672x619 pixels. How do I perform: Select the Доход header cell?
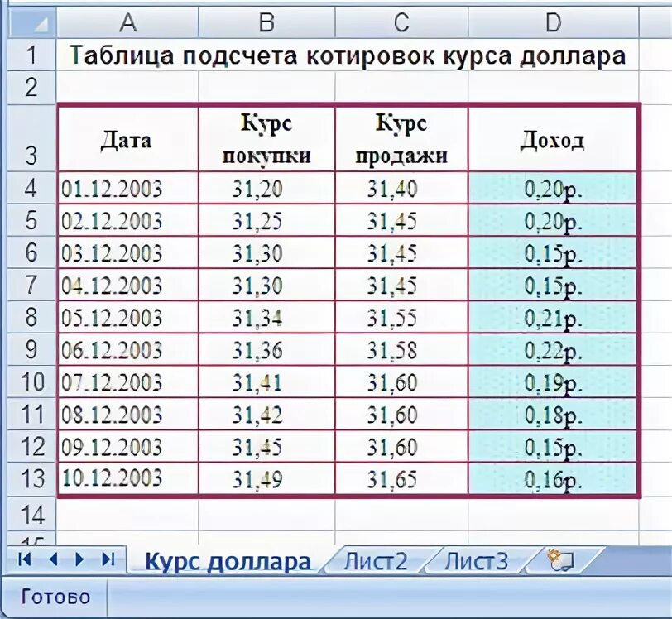coord(554,138)
